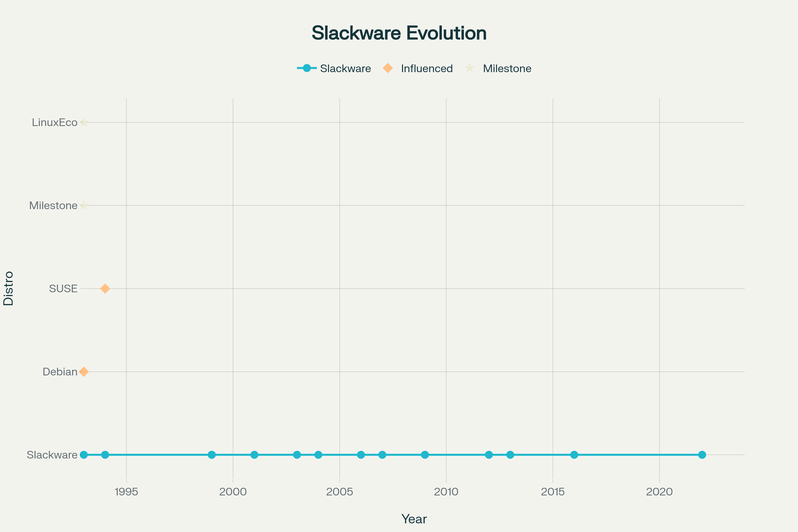Click the Year x-axis title
Image resolution: width=798 pixels, height=532 pixels.
point(414,519)
